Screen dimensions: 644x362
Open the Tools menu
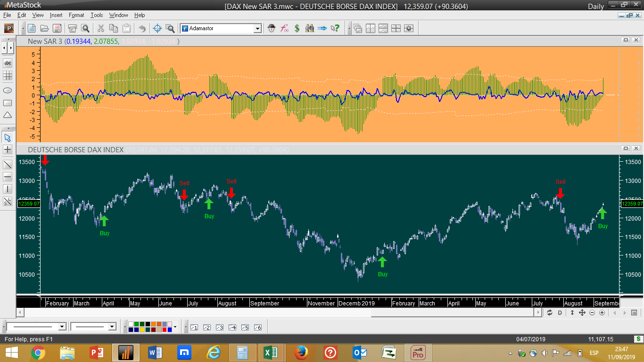click(97, 15)
